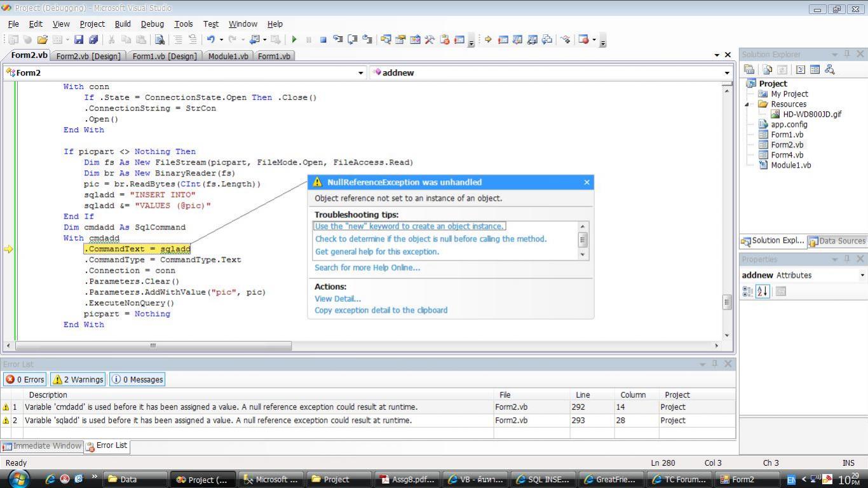This screenshot has height=488, width=868.
Task: Switch to Module1.vb tab
Action: (228, 56)
